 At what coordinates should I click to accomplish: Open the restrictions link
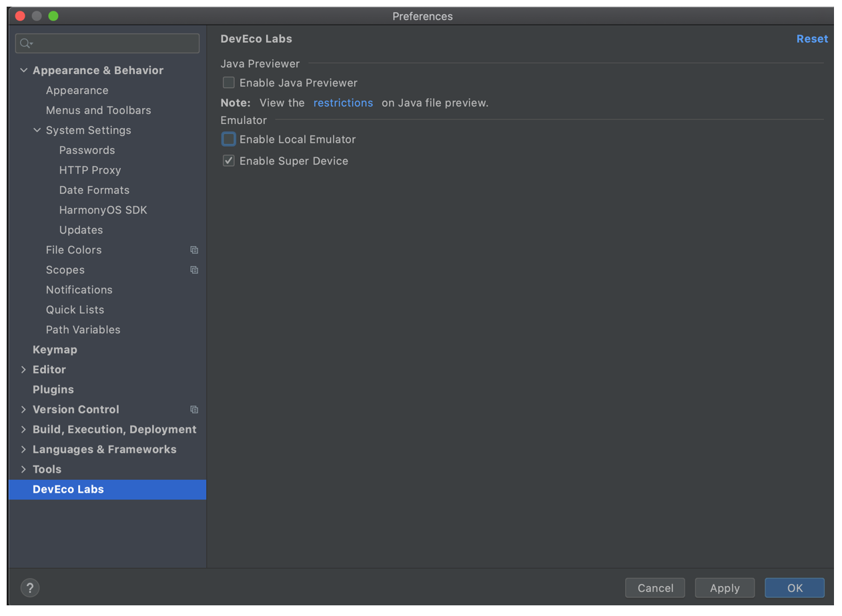point(343,103)
